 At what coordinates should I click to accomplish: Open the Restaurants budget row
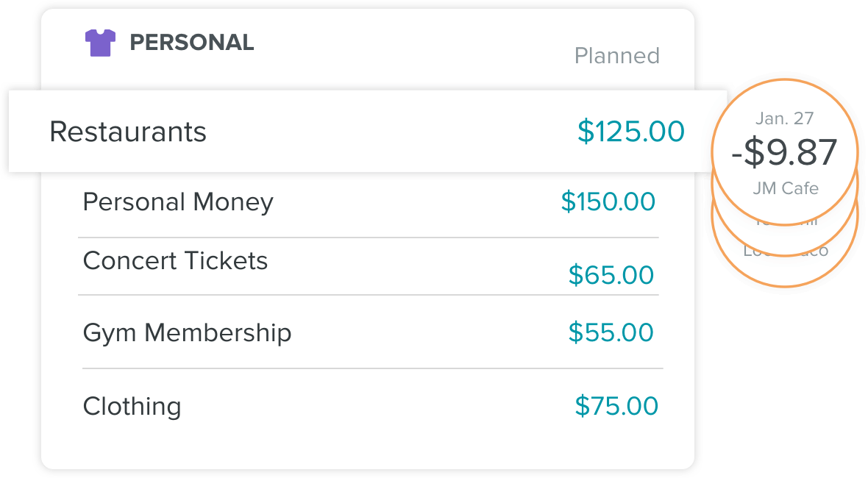(x=368, y=131)
